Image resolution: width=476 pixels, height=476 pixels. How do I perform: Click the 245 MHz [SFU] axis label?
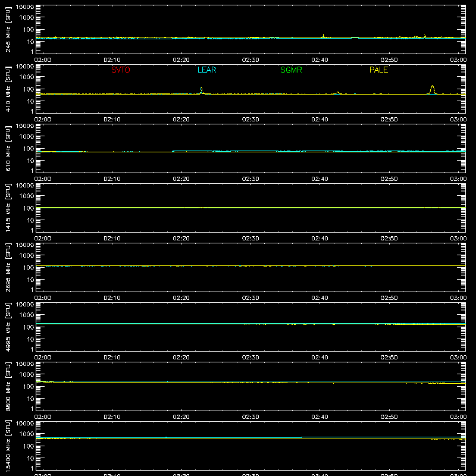[8, 30]
